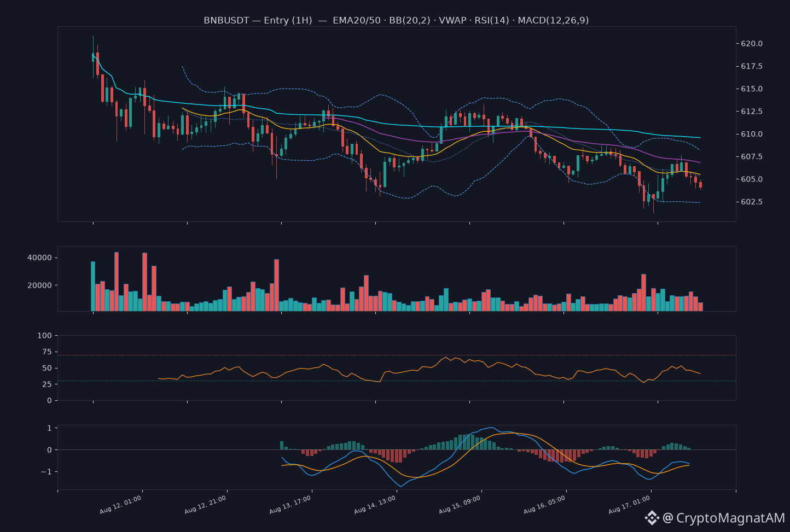
Task: Click the −1 label on MACD axis
Action: click(x=46, y=472)
